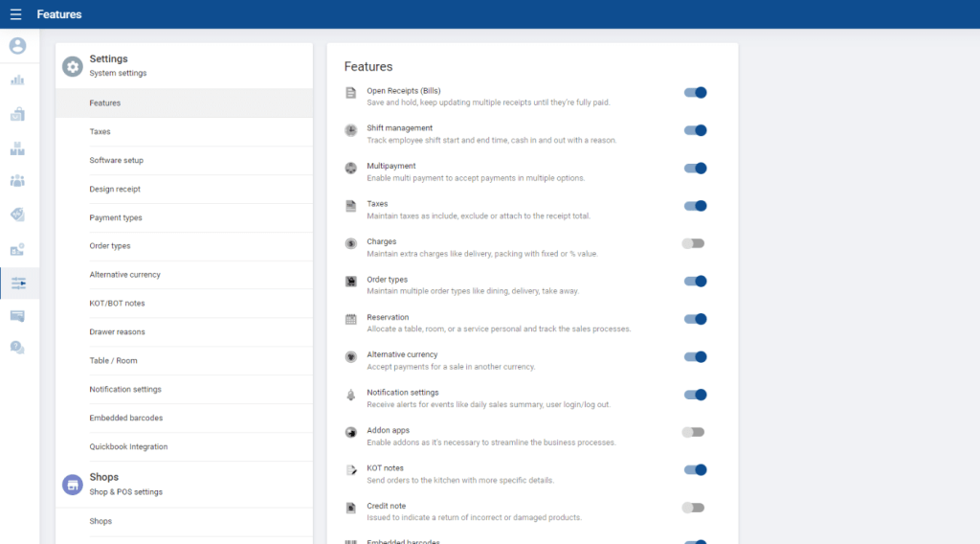Open the user account icon in sidebar
Viewport: 980px width, 544px height.
pos(17,46)
